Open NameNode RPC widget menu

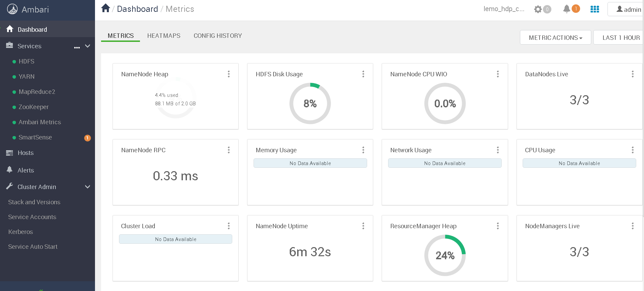pyautogui.click(x=229, y=150)
